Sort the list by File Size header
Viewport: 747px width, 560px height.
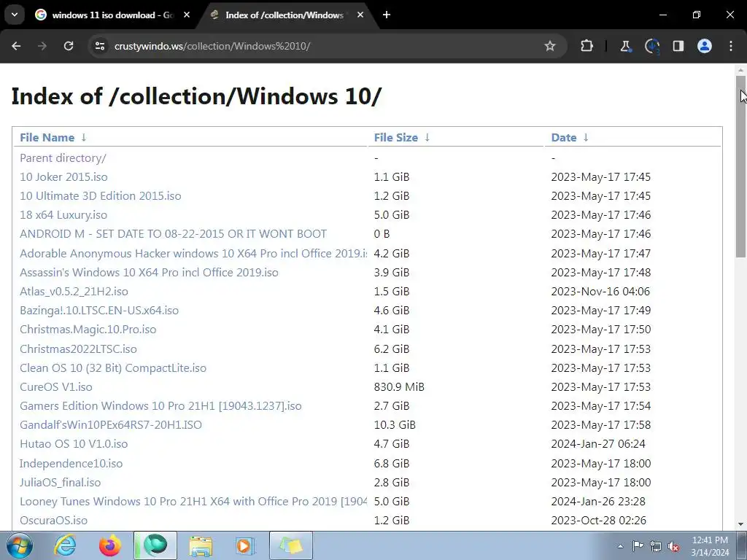pyautogui.click(x=396, y=138)
